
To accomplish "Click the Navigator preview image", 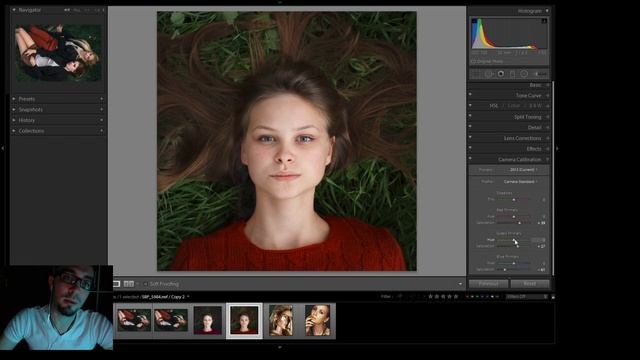I will pyautogui.click(x=58, y=52).
